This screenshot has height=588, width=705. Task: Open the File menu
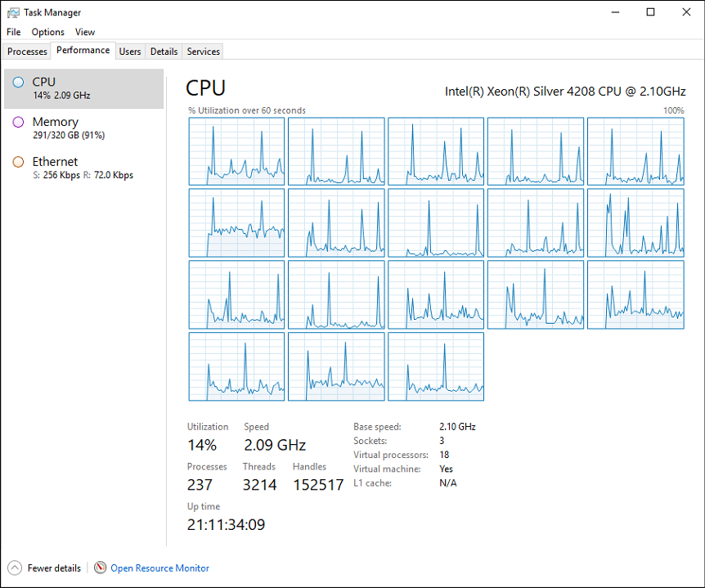pos(13,32)
